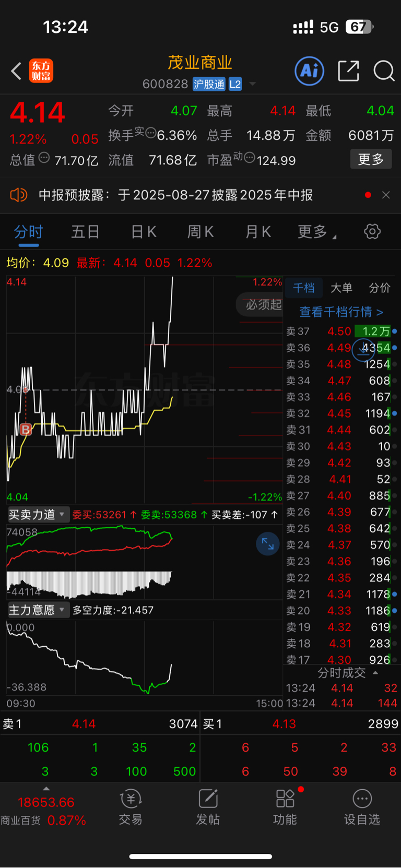Tap the 13:24 4.14 32 trade entry

341,688
